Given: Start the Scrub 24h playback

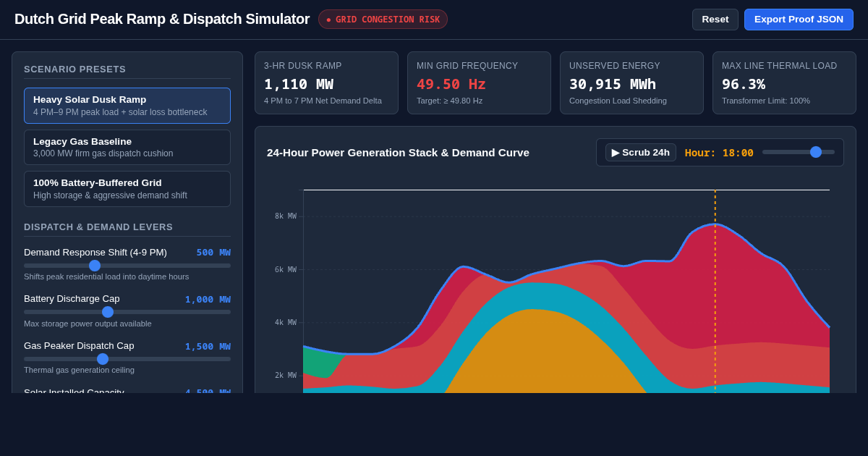Looking at the screenshot, I should [640, 153].
